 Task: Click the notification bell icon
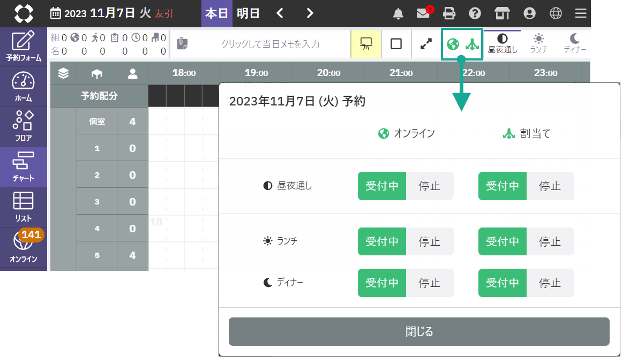click(398, 13)
